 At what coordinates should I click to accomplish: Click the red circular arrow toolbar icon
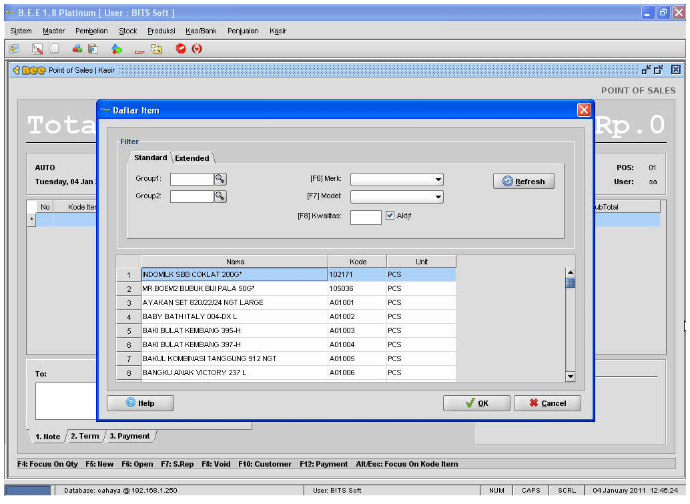point(197,48)
